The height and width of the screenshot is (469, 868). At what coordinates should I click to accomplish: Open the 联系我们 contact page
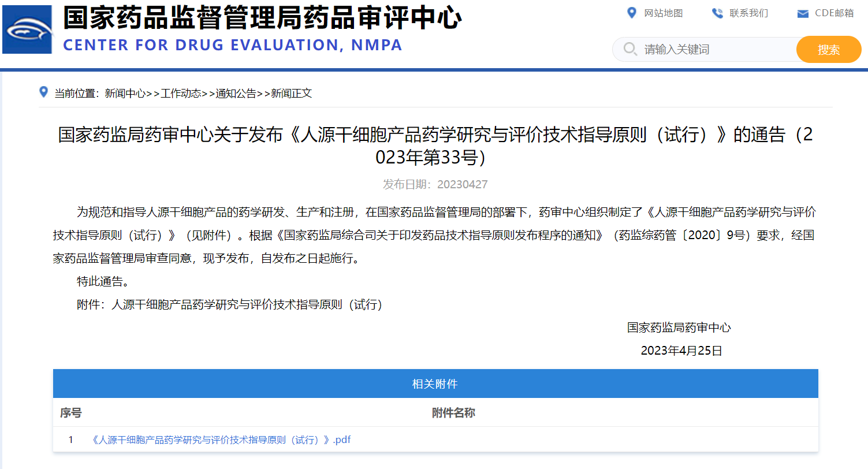point(748,13)
